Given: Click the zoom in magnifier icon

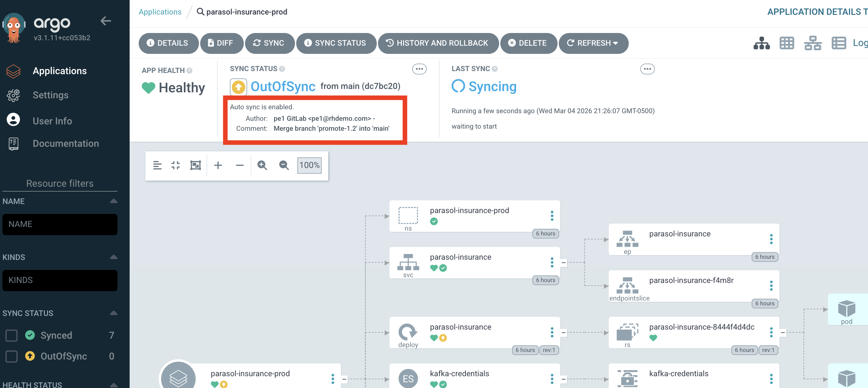Looking at the screenshot, I should 262,165.
